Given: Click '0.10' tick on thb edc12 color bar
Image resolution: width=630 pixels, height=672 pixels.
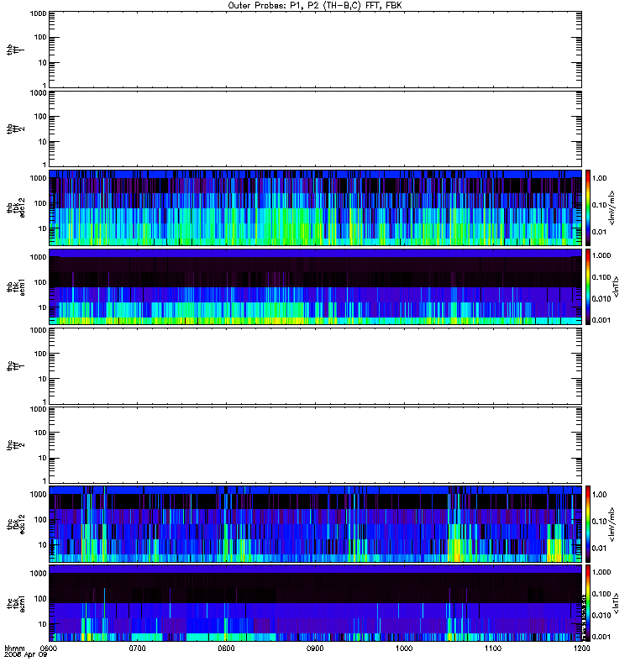Looking at the screenshot, I should click(x=600, y=205).
